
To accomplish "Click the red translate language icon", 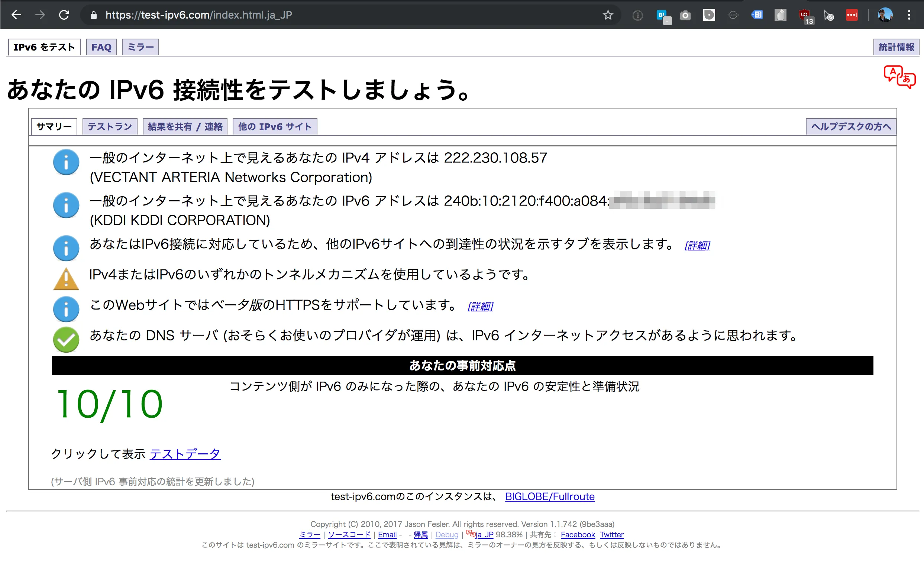I will coord(899,77).
